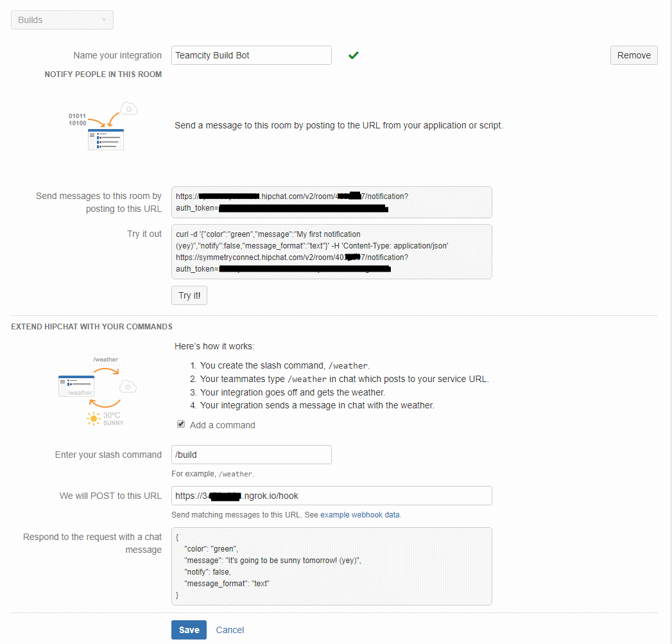
Task: Save the integration settings
Action: 189,630
